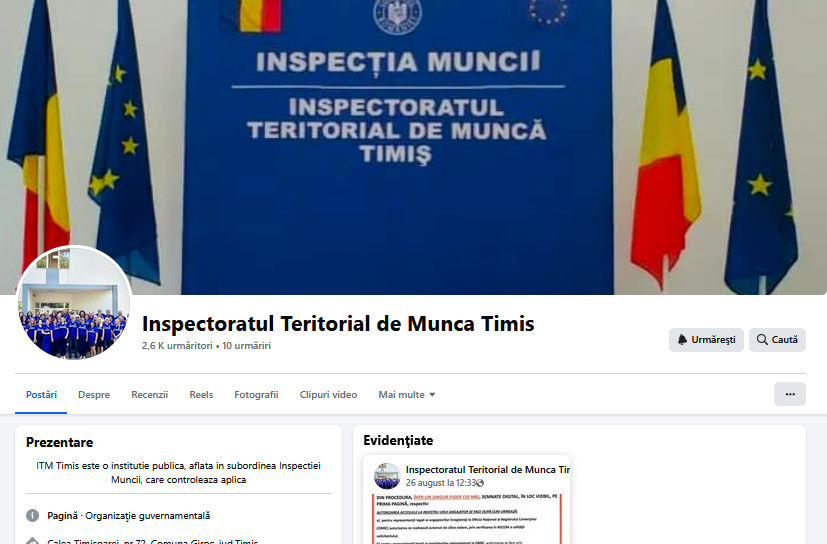The width and height of the screenshot is (827, 544).
Task: Click the bell icon on Urmărești button
Action: [682, 339]
